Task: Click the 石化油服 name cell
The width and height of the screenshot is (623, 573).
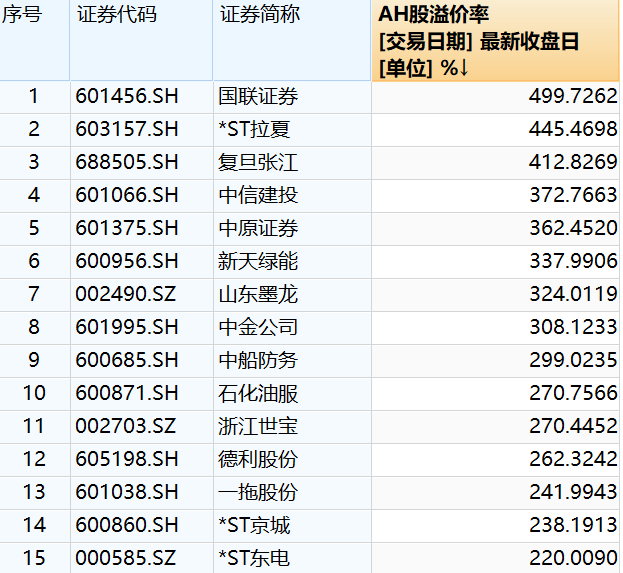Action: (x=258, y=393)
